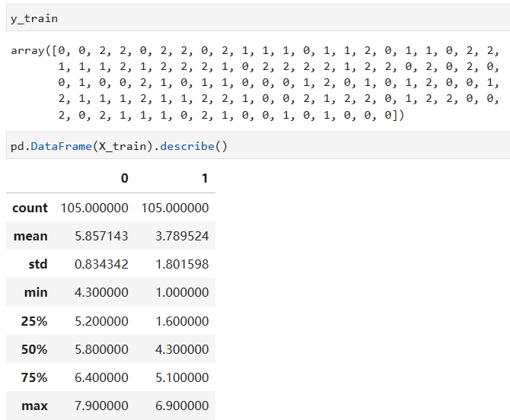Click the min row label
The image size is (510, 420).
(x=36, y=292)
